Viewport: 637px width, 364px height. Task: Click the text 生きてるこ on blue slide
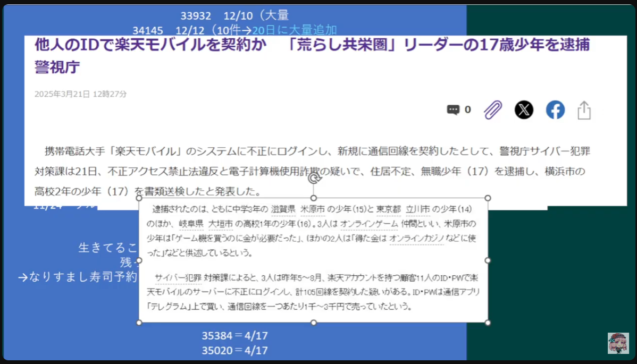pos(108,248)
